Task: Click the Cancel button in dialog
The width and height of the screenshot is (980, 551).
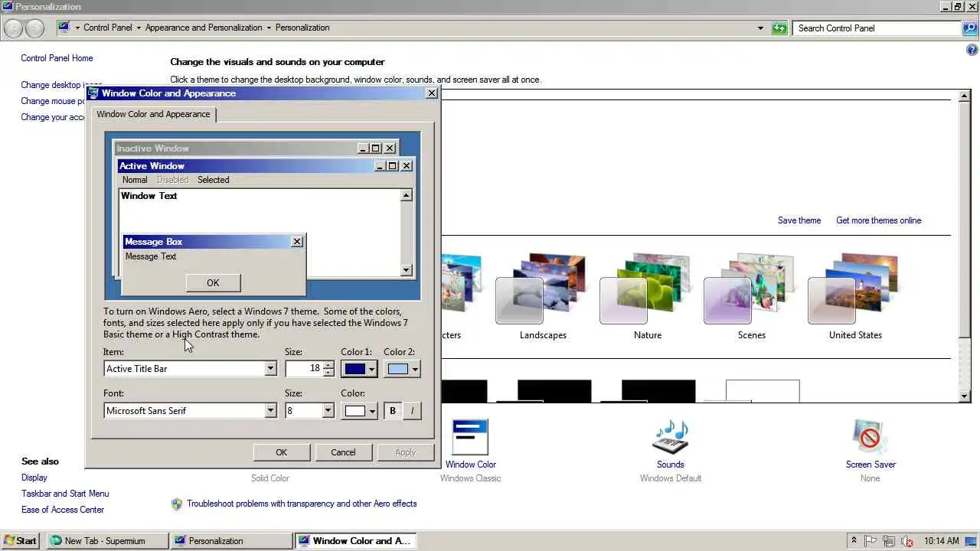Action: pyautogui.click(x=343, y=452)
